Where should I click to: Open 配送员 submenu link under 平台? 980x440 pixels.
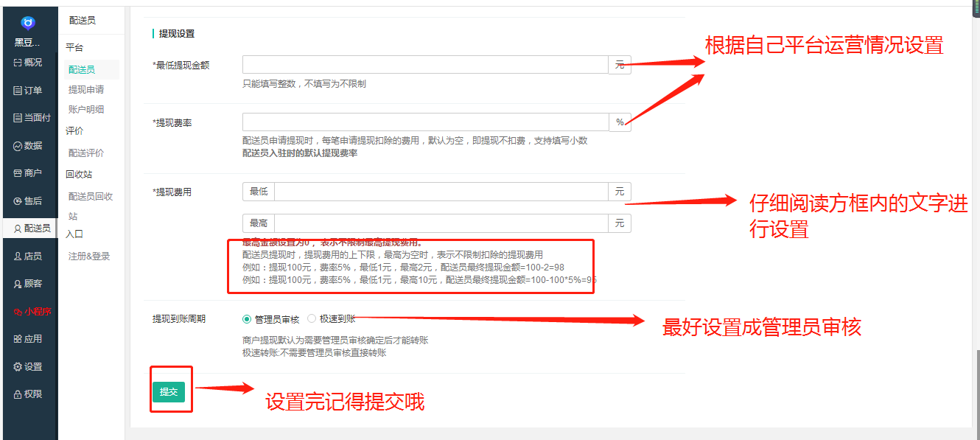(x=82, y=70)
